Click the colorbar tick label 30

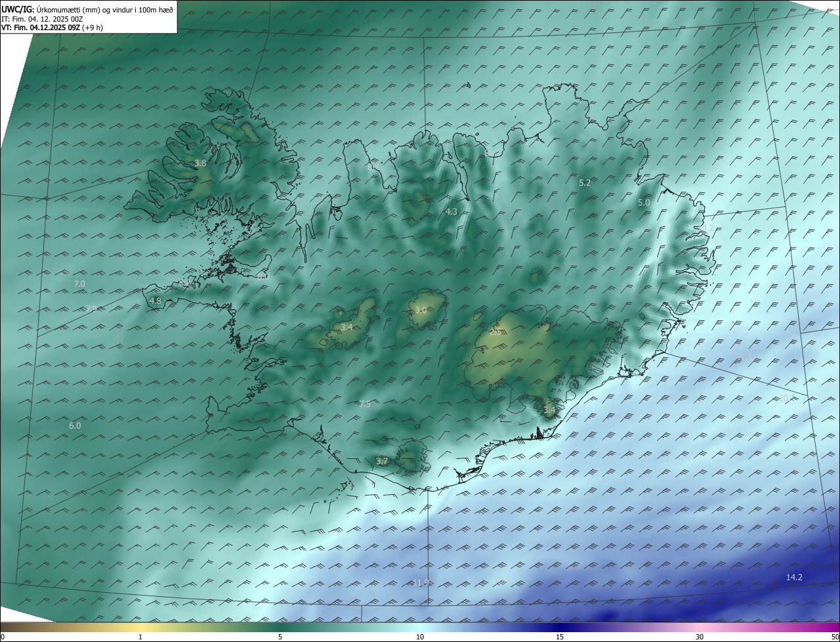700,637
